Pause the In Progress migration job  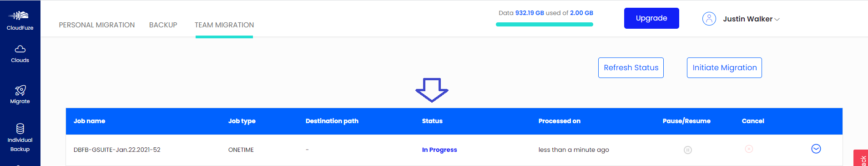pyautogui.click(x=688, y=150)
